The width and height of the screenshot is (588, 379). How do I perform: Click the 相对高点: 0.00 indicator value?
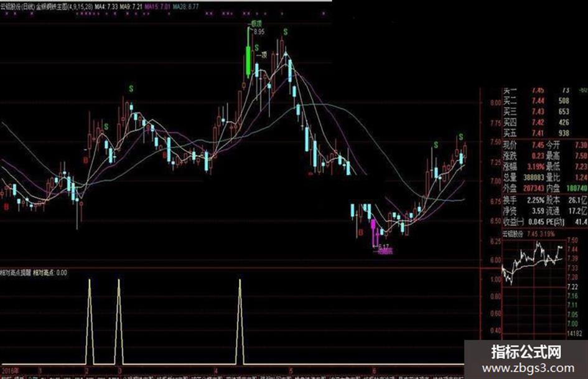pos(50,273)
